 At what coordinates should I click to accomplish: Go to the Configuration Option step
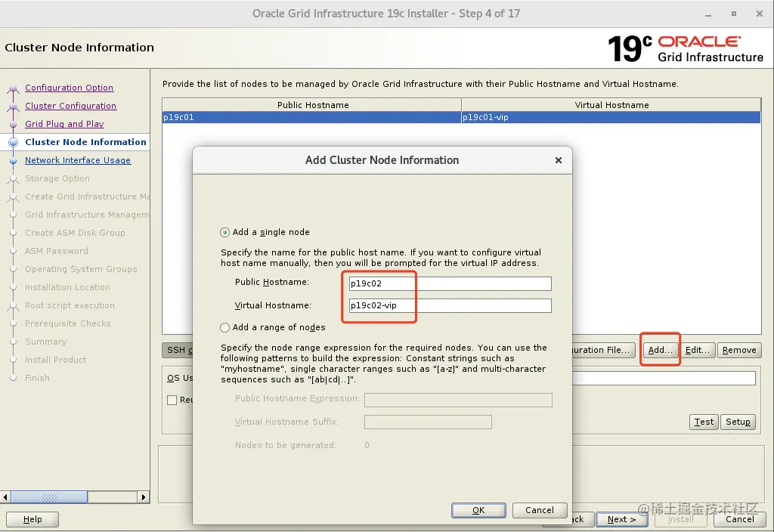pyautogui.click(x=69, y=88)
